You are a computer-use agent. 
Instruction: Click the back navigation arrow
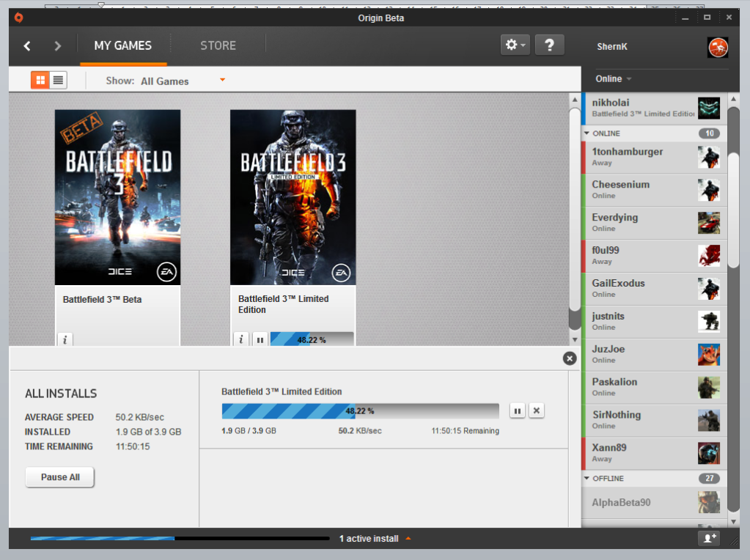tap(27, 46)
